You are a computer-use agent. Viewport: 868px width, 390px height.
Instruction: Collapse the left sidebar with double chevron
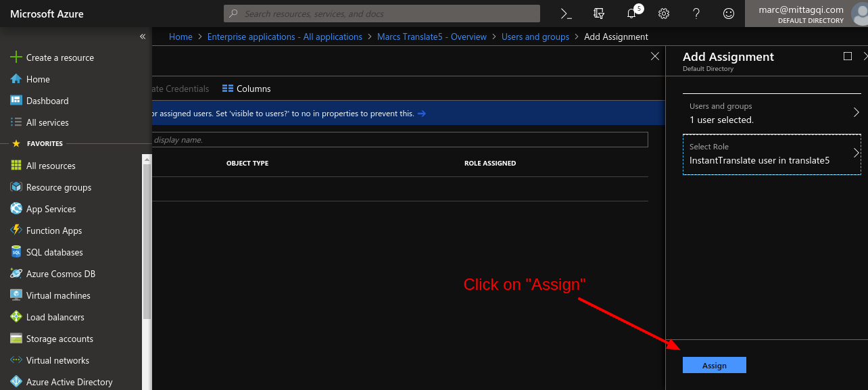[x=143, y=36]
